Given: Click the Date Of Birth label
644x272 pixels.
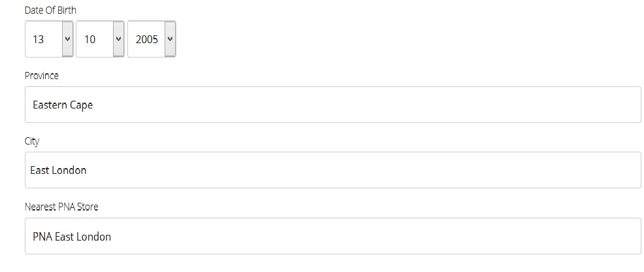Looking at the screenshot, I should point(50,10).
